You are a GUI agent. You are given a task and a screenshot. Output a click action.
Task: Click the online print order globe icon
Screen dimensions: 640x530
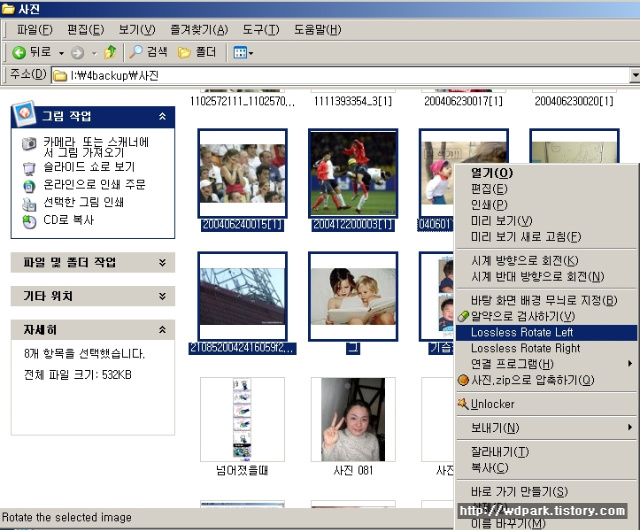coord(29,186)
